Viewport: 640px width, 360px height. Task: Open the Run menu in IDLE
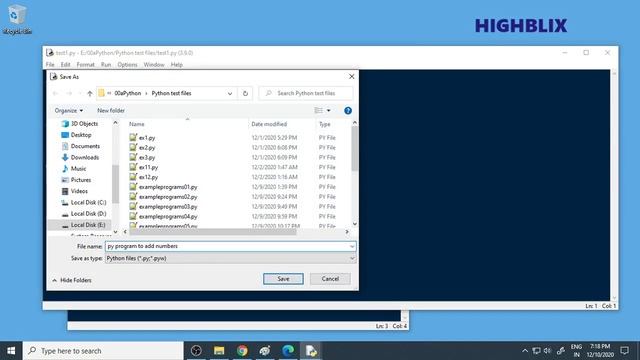pos(106,64)
